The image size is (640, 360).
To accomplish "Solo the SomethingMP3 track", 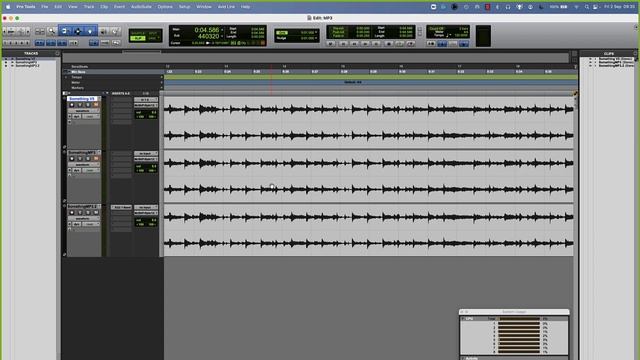I will [x=88, y=159].
